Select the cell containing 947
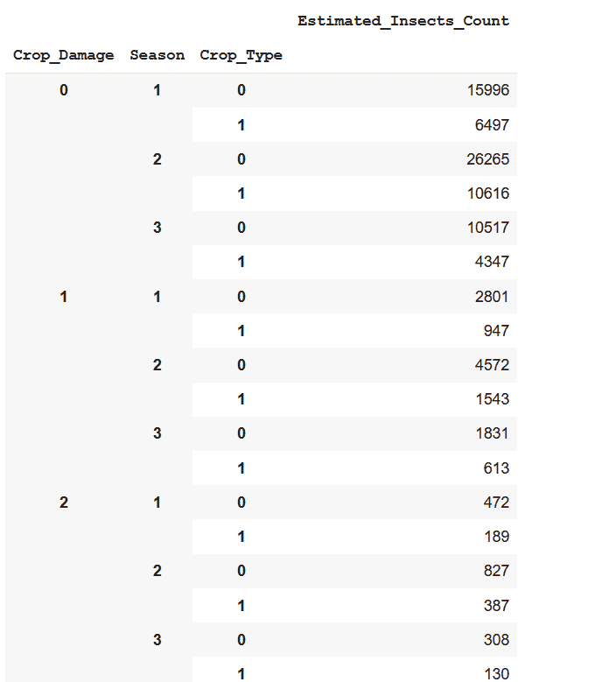616x682 pixels. point(496,331)
